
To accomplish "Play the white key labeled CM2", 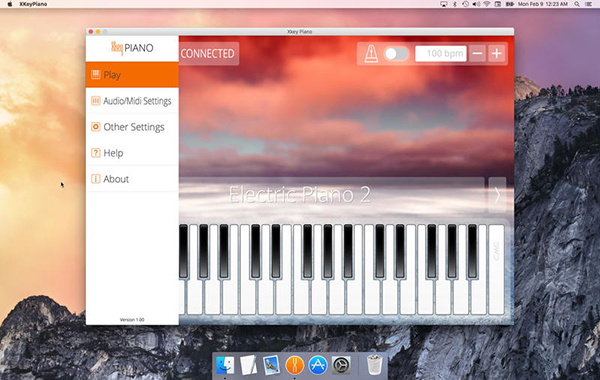I will [x=496, y=269].
